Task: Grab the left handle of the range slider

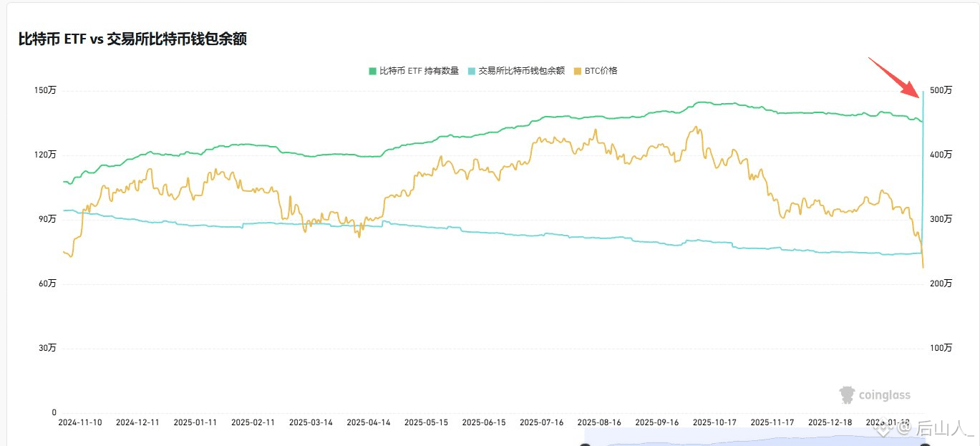Action: (x=585, y=445)
